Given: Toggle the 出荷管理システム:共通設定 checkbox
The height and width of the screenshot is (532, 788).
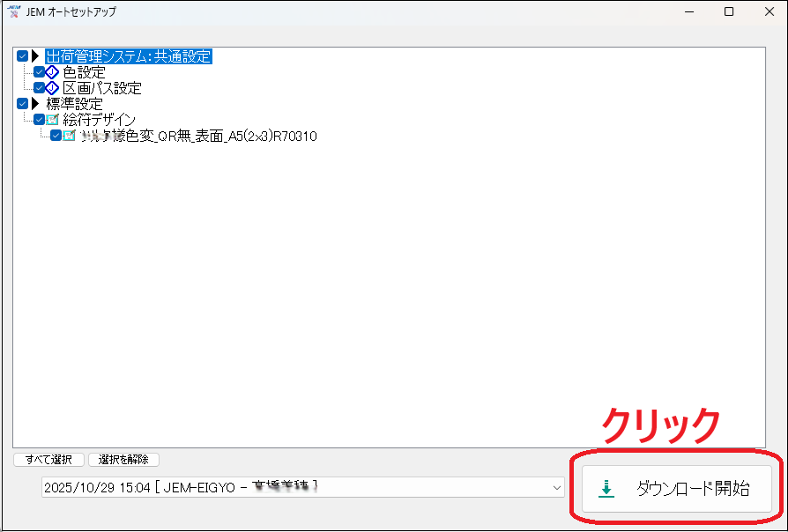Looking at the screenshot, I should click(x=23, y=56).
